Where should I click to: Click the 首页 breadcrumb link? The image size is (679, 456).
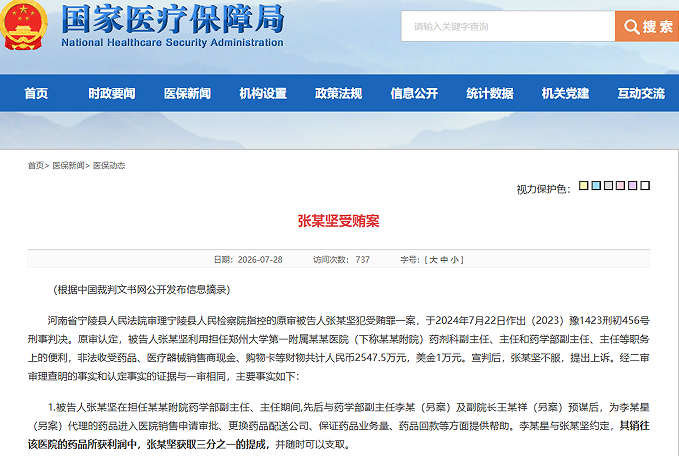[x=36, y=165]
